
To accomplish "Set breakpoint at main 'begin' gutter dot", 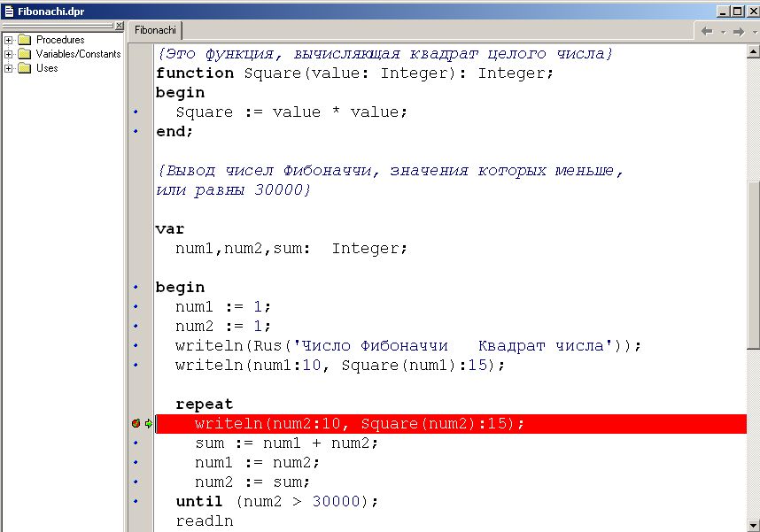I will click(x=136, y=288).
